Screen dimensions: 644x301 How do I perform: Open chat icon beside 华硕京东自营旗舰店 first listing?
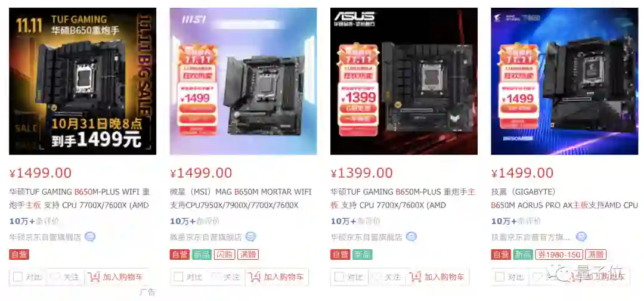(x=90, y=237)
